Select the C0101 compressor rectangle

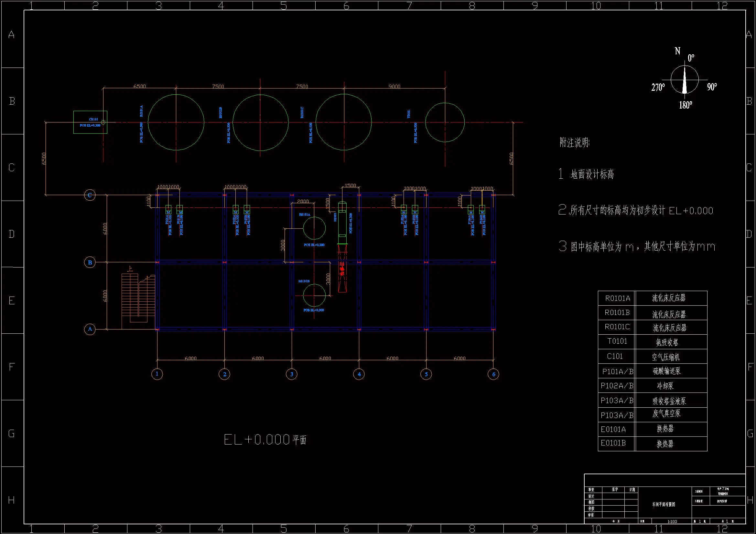click(x=90, y=122)
